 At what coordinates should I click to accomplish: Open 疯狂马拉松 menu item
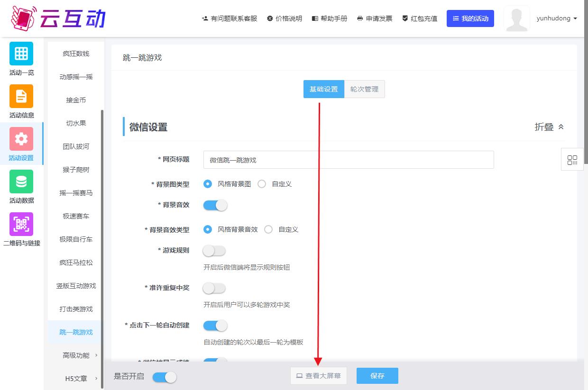76,263
